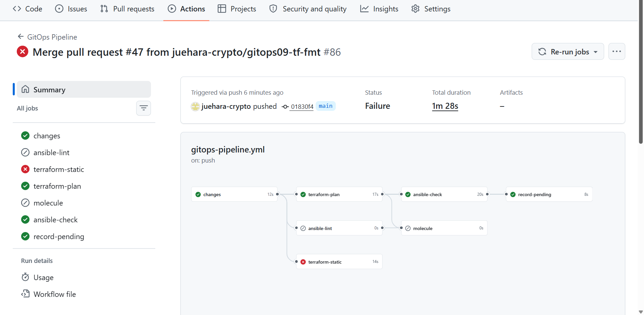Click the skipped icon beside ansible-lint in sidebar
Screen dimensions: 644x315
[25, 152]
